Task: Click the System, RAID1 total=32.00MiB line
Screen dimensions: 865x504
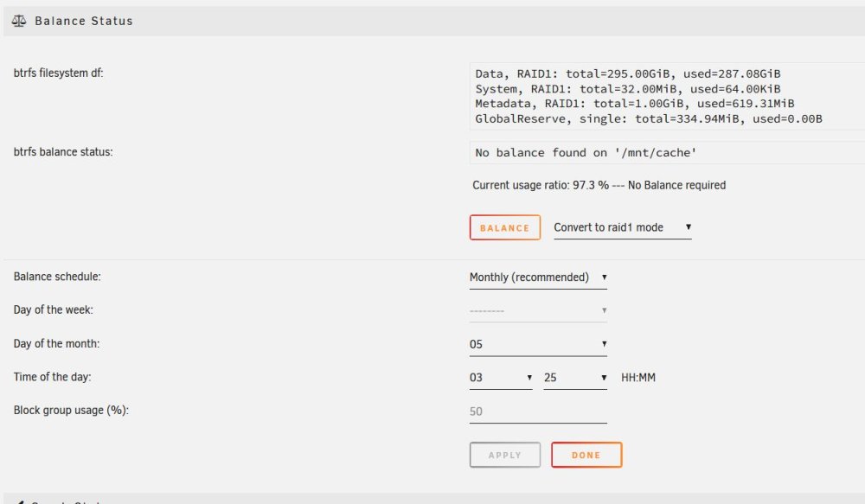Action: (628, 89)
